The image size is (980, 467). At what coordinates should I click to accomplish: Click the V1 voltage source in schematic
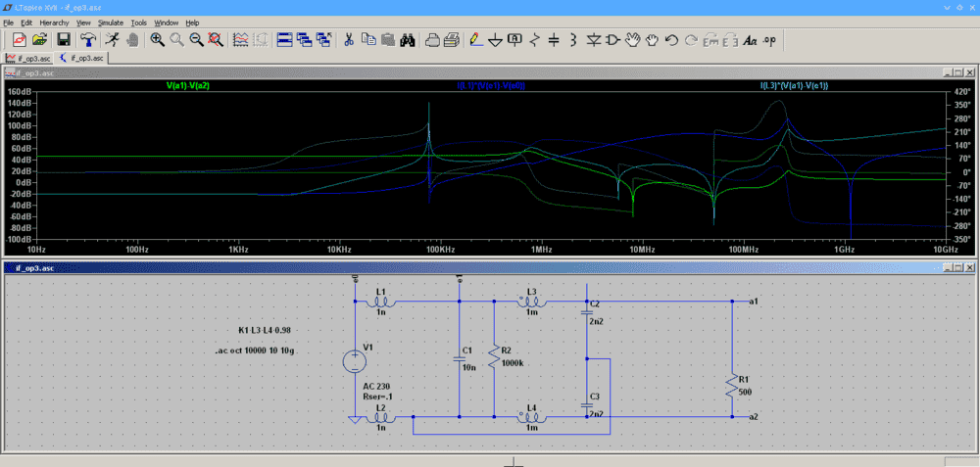354,361
